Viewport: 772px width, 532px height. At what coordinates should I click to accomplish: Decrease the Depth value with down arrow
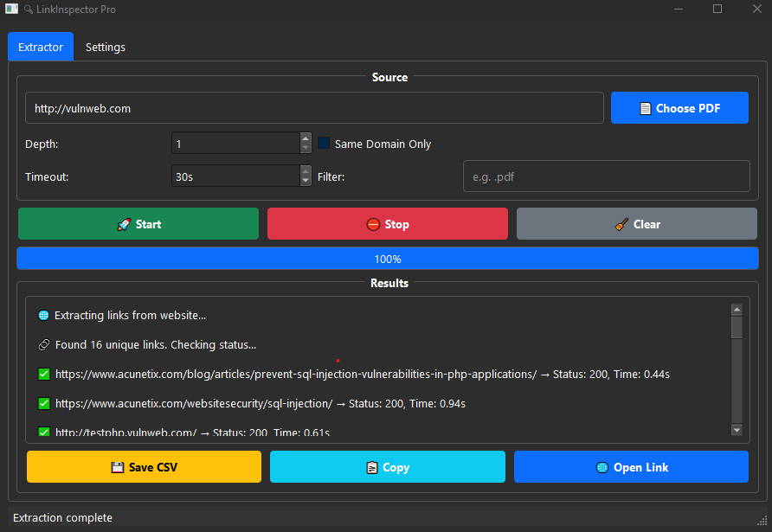[306, 148]
